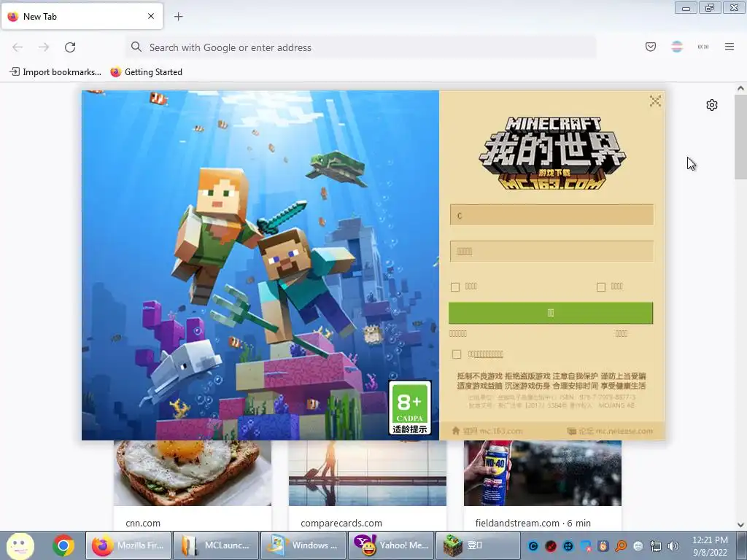The image size is (747, 560).
Task: Click the CADPA 8+ age rating badge
Action: pos(410,408)
